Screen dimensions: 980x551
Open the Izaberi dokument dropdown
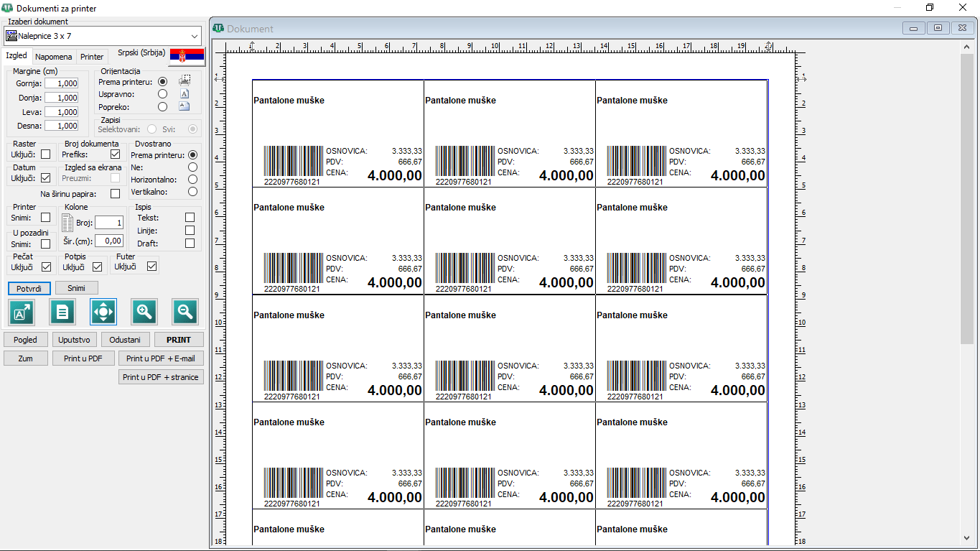click(x=103, y=35)
